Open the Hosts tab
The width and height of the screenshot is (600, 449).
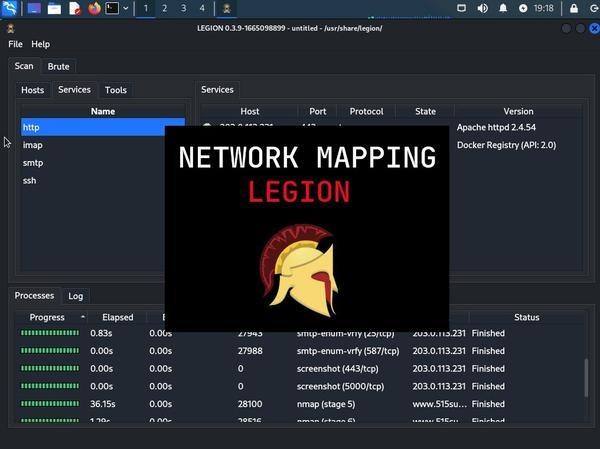click(33, 90)
